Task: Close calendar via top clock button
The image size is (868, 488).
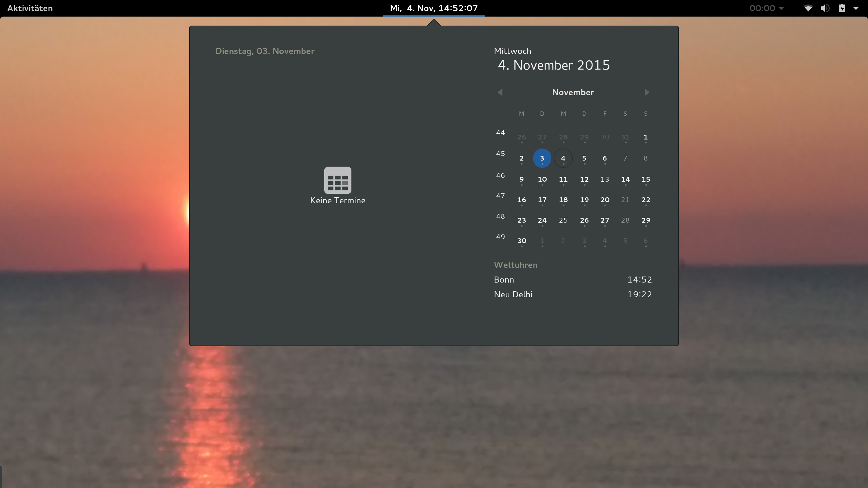Action: [x=434, y=8]
